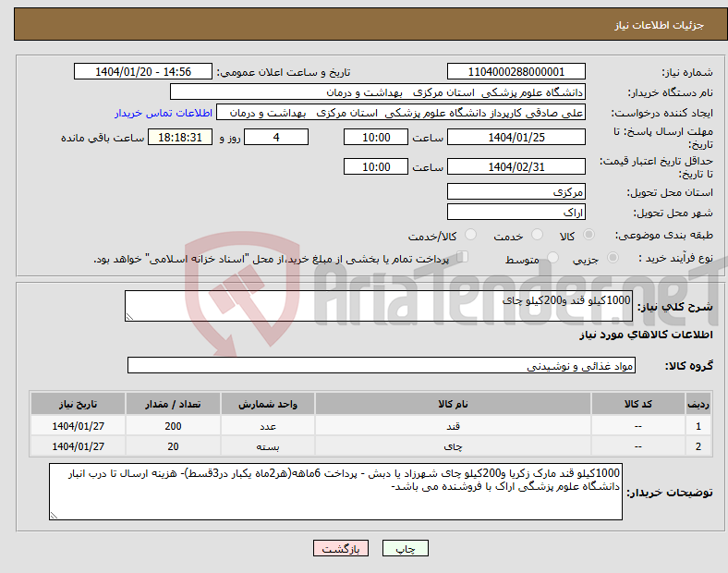Click the اطلاعات کالاهای مورد نیاز heading
The image size is (728, 573).
[x=646, y=335]
